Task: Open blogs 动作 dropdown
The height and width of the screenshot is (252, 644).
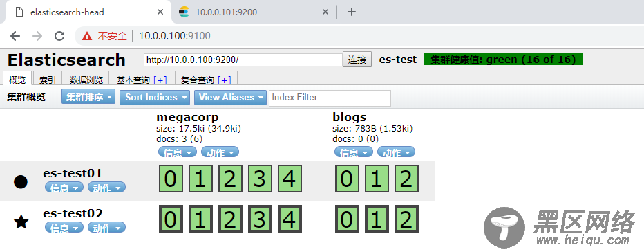Action: pos(396,152)
